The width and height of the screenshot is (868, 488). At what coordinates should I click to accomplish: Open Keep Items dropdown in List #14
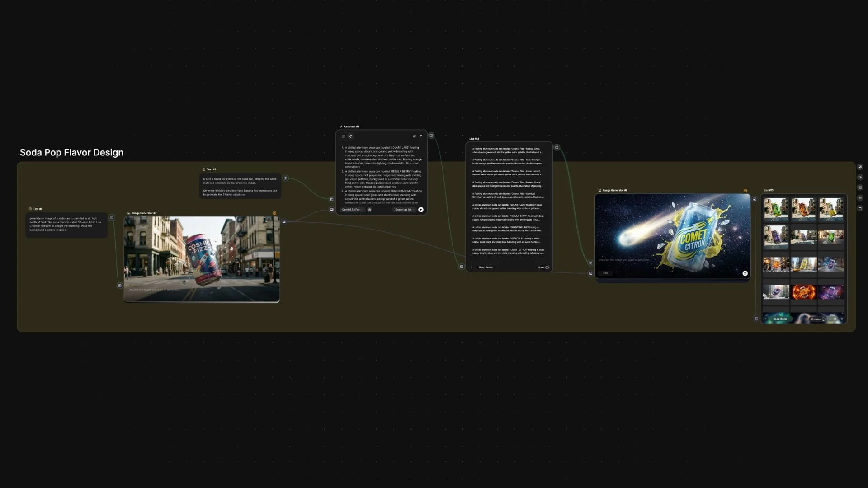487,267
